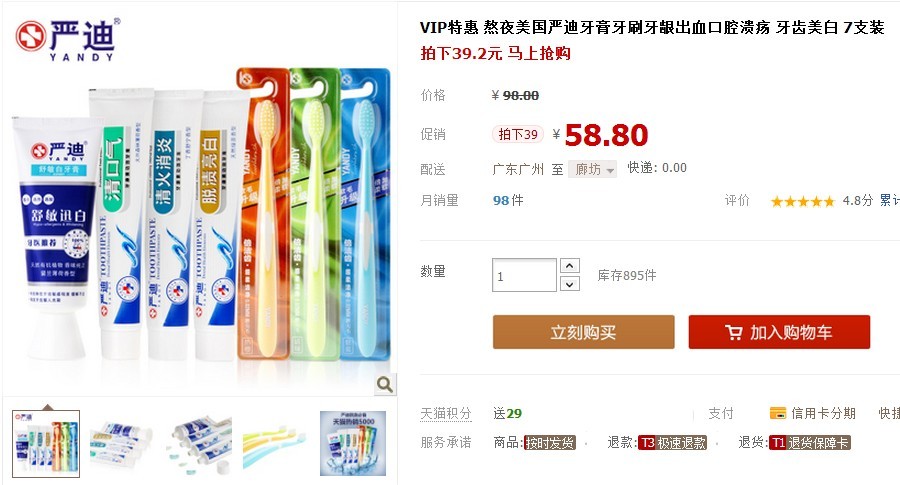Click the quantity input field
Viewport: 900px width, 485px height.
click(524, 275)
